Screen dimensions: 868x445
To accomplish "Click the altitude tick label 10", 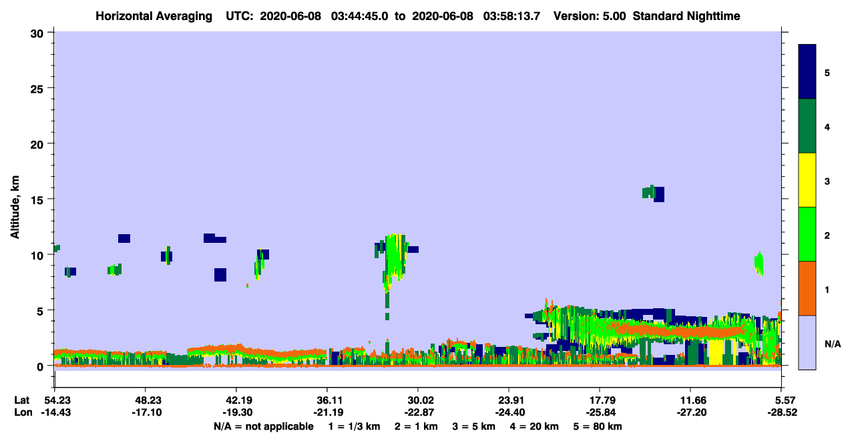I will 39,255.
